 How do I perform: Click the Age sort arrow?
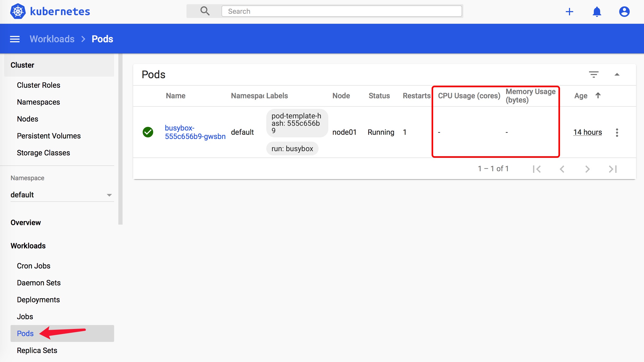pos(598,95)
